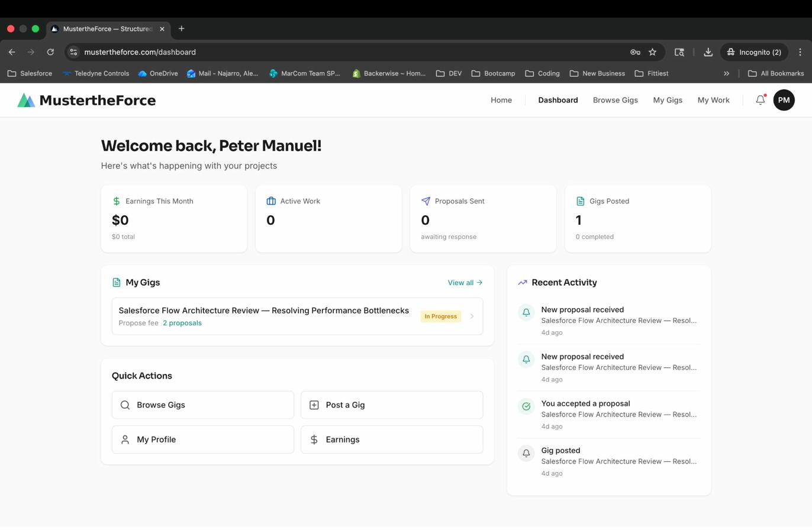Open the notifications bell in the header

760,101
